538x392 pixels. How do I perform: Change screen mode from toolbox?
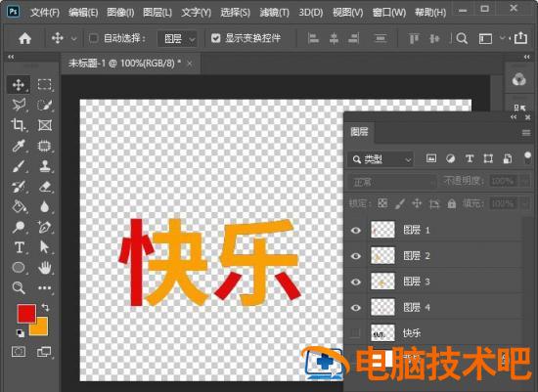click(44, 352)
